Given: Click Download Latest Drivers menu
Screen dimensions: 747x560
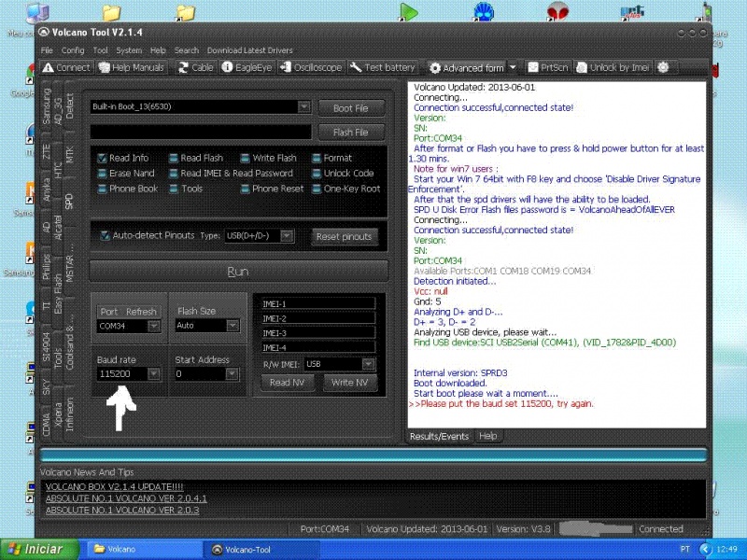Looking at the screenshot, I should tap(249, 50).
